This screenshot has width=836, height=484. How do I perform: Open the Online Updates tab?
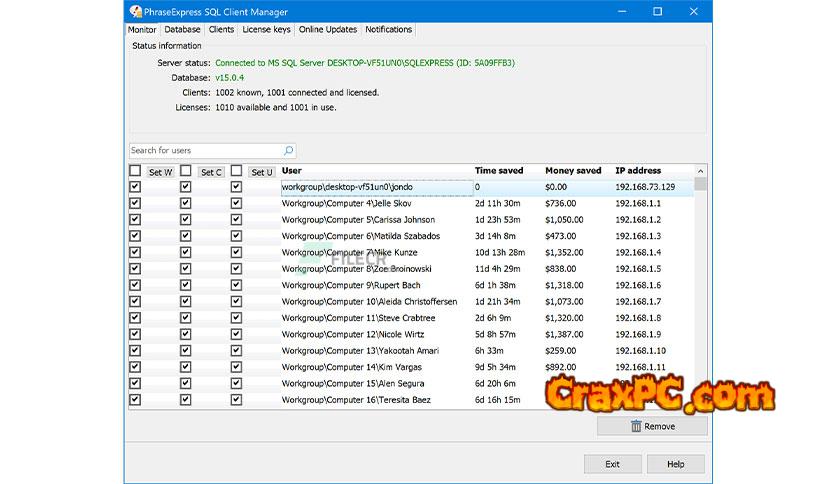point(327,30)
